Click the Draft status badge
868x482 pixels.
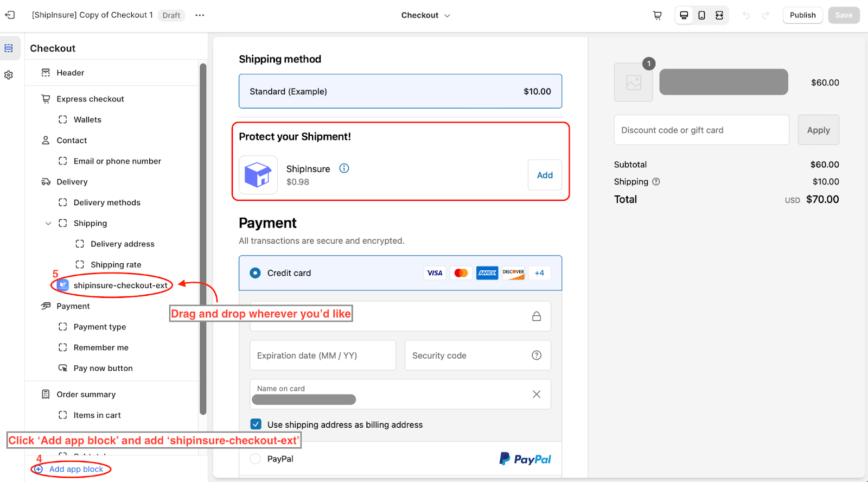point(171,15)
